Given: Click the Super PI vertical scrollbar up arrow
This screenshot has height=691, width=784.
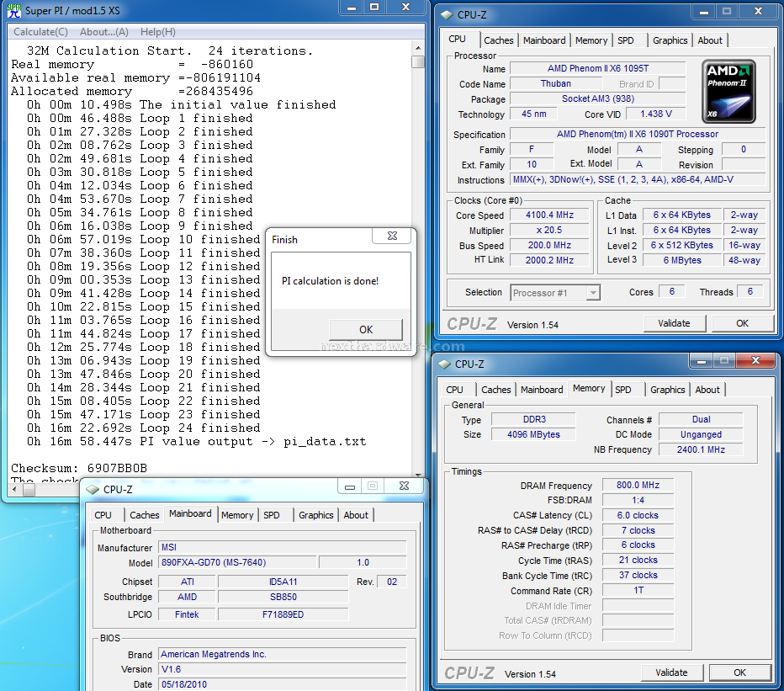Looking at the screenshot, I should point(418,48).
